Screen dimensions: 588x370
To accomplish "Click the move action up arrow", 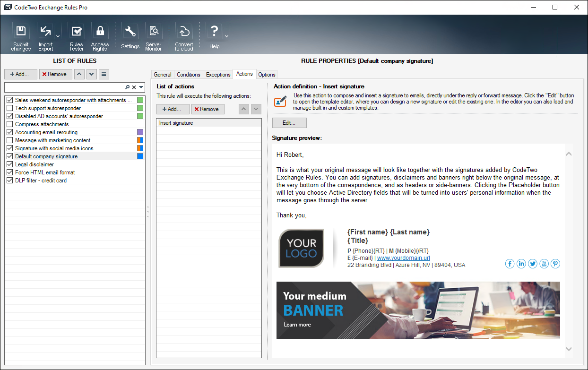I will pyautogui.click(x=243, y=109).
